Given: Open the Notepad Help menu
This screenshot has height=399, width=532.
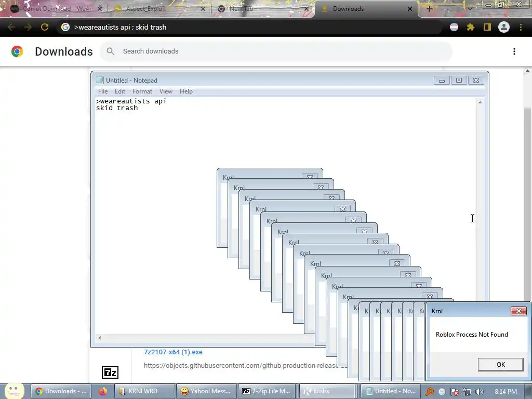Looking at the screenshot, I should pyautogui.click(x=186, y=91).
